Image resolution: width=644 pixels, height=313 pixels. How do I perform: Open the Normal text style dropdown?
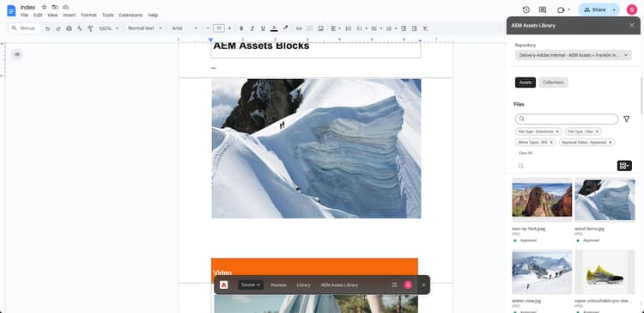coord(144,28)
